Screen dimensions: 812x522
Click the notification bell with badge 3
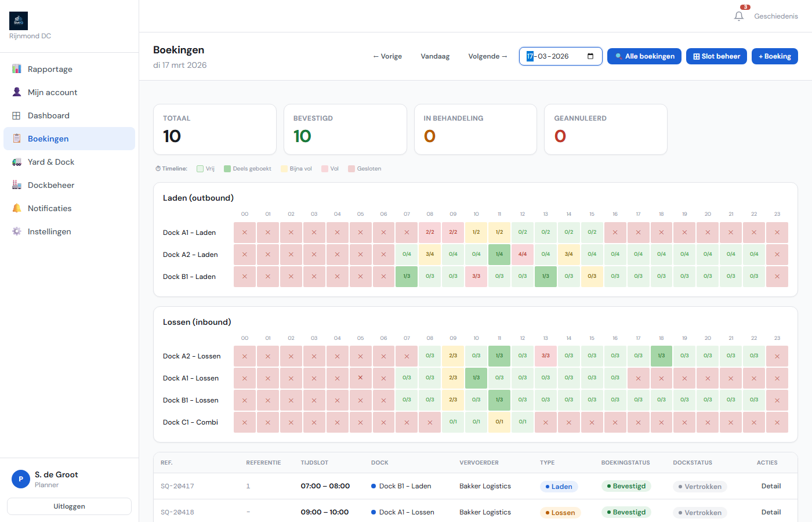tap(738, 15)
